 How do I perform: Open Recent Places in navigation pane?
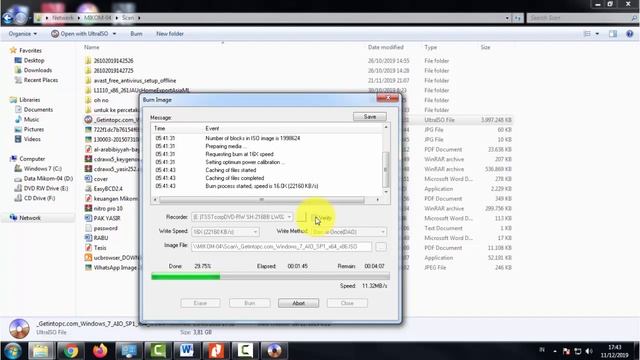click(36, 80)
